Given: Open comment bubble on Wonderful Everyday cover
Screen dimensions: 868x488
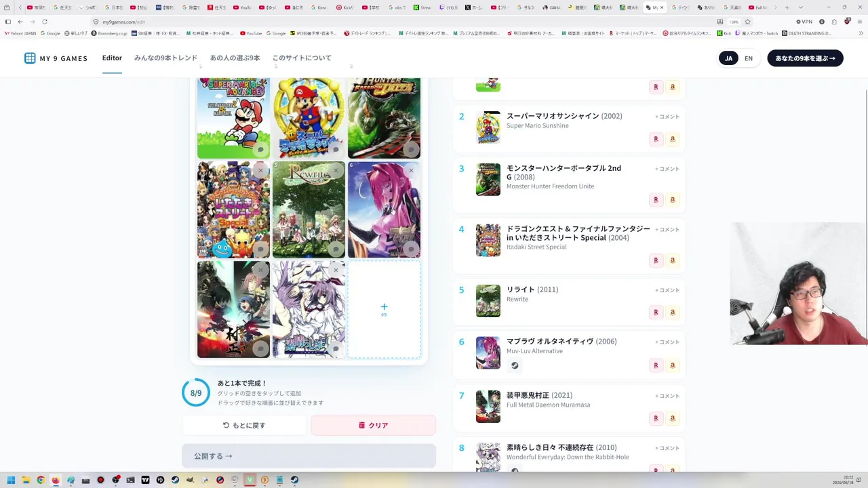Looking at the screenshot, I should pyautogui.click(x=336, y=349).
